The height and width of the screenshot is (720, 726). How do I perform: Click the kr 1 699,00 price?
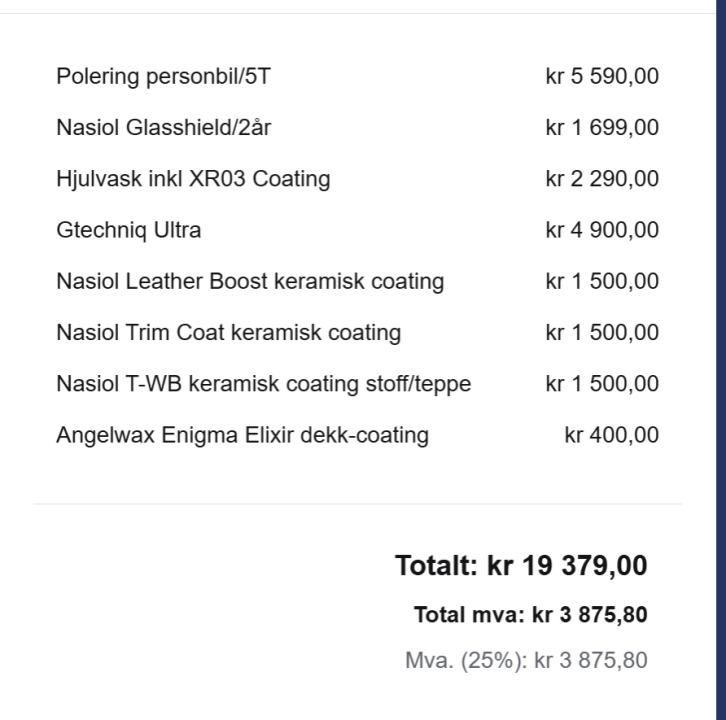coord(602,128)
